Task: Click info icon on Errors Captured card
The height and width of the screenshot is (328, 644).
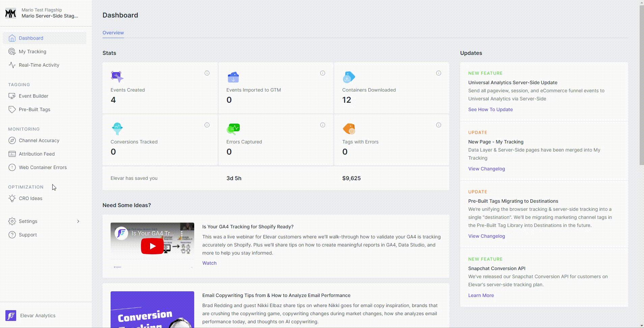Action: tap(323, 125)
